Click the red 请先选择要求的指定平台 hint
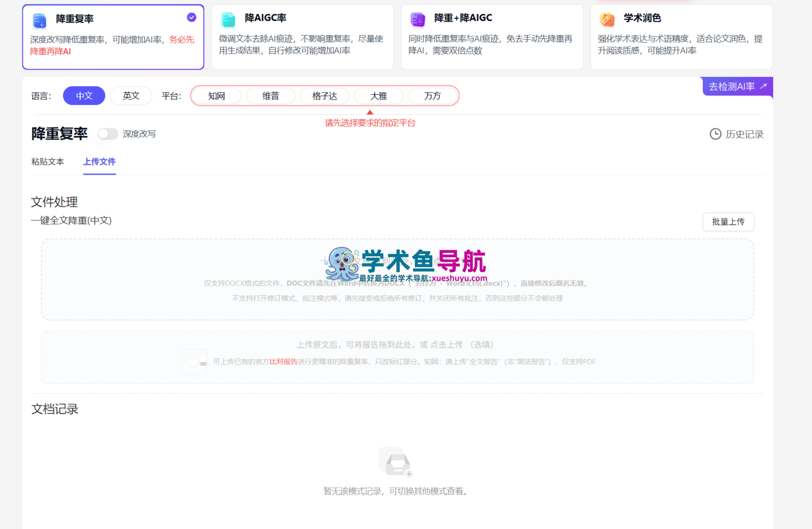The height and width of the screenshot is (529, 812). 370,123
